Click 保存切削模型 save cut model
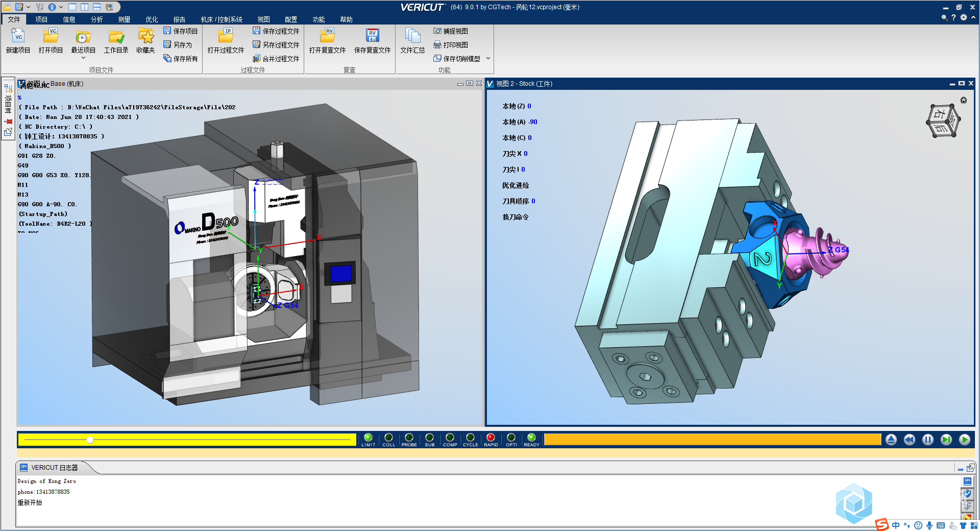 457,59
